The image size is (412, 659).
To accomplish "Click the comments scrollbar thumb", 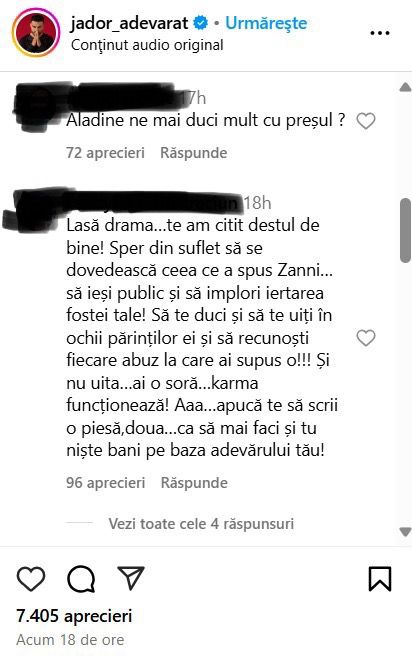I will pyautogui.click(x=406, y=231).
